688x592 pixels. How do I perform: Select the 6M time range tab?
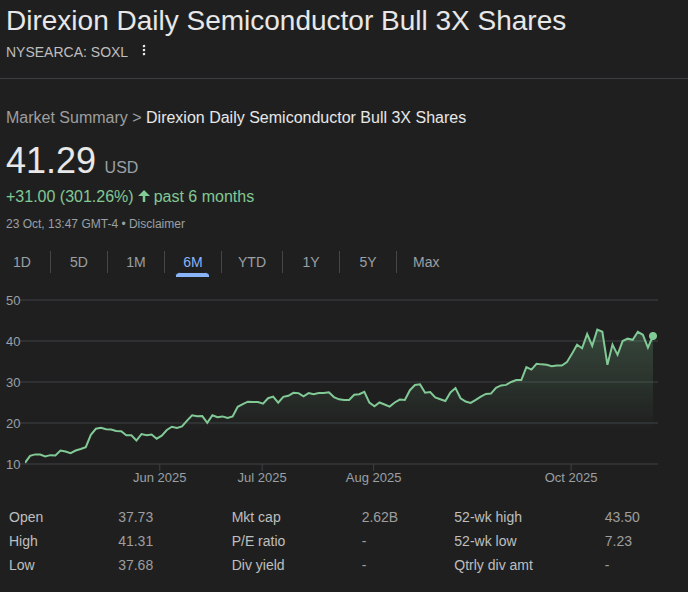[x=193, y=262]
